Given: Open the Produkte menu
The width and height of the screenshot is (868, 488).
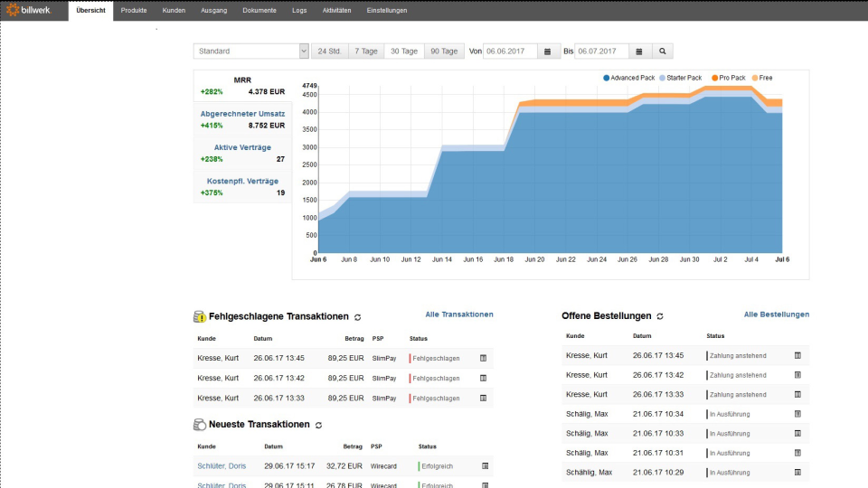Looking at the screenshot, I should point(134,11).
